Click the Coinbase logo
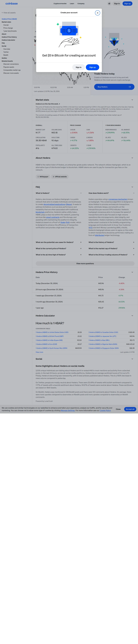 coord(11,4)
